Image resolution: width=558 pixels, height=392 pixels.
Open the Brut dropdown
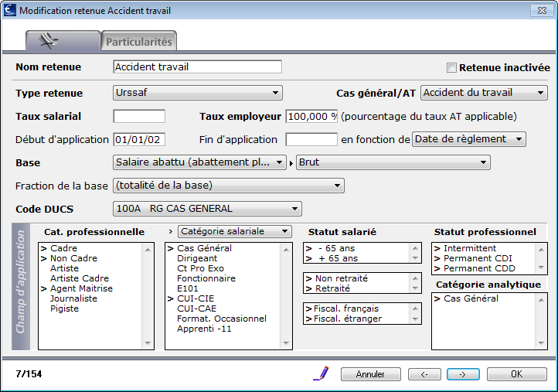click(x=393, y=162)
